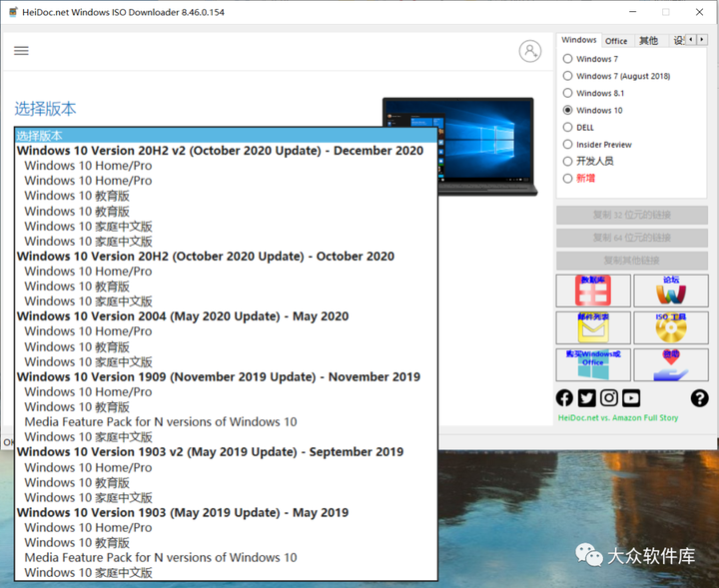This screenshot has width=719, height=588.
Task: Select highlighted 选择版本 entry in dropdown list
Action: tap(226, 135)
